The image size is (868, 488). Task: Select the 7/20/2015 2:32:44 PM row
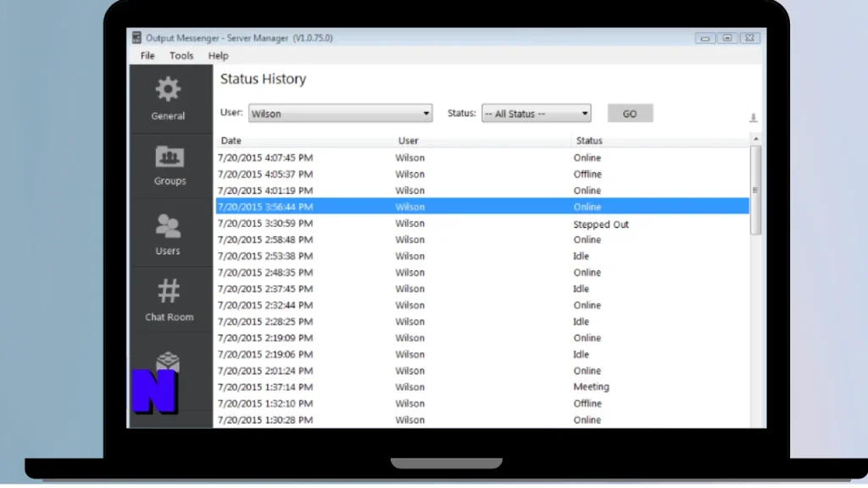pos(482,305)
